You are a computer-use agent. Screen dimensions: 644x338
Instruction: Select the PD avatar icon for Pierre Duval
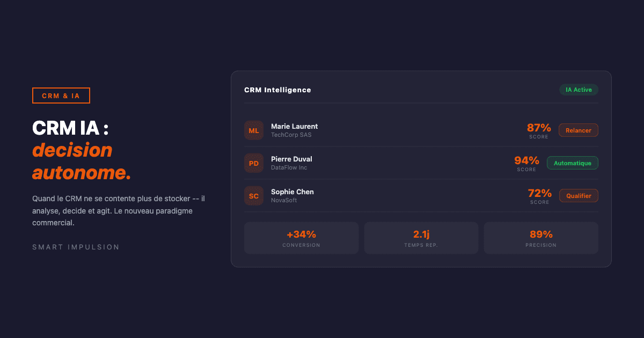(253, 163)
